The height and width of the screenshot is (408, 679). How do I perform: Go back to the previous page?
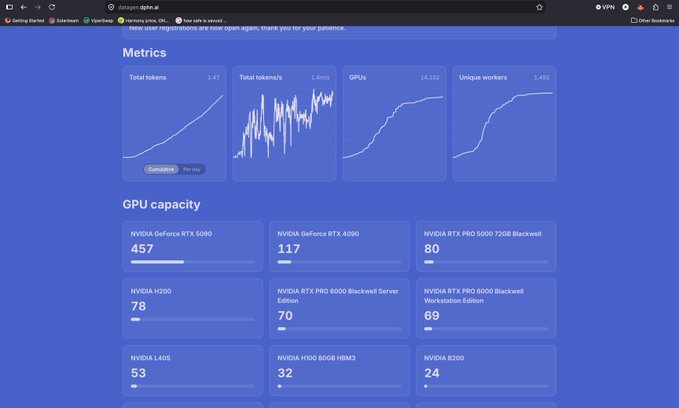23,7
